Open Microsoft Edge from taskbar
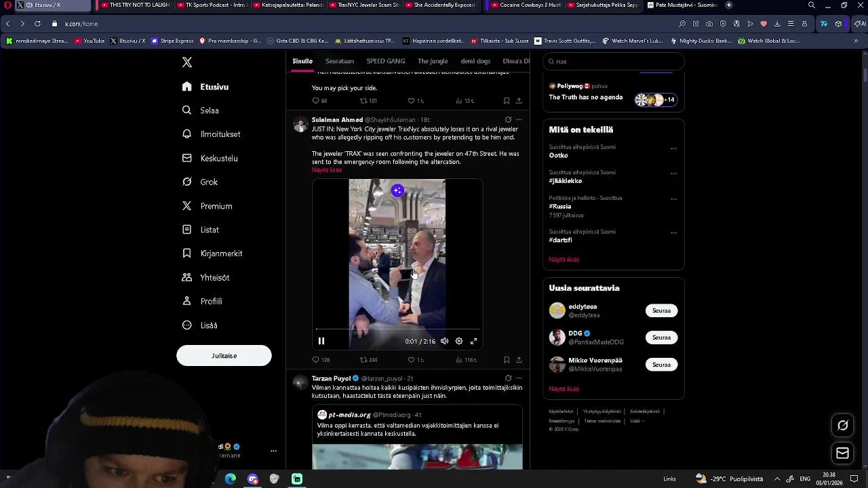This screenshot has height=488, width=868. (x=231, y=479)
